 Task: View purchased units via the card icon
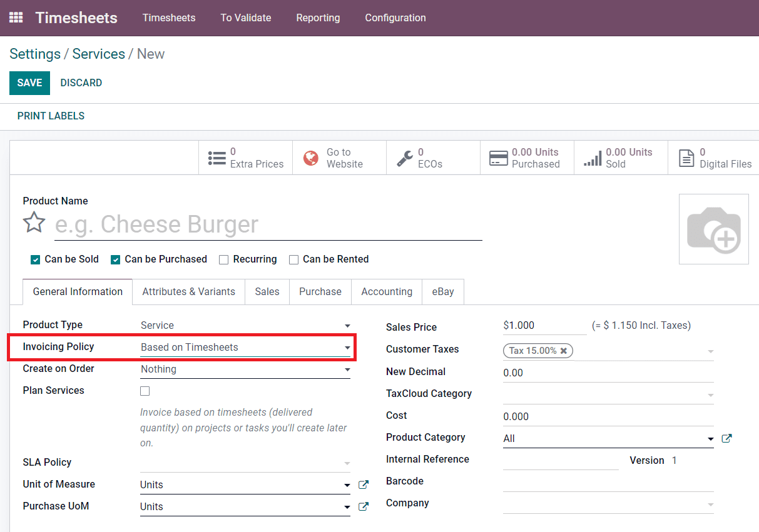click(499, 158)
